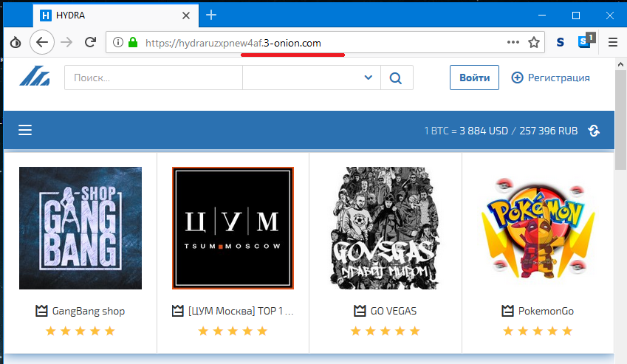Open the GO VEGAS shop image
This screenshot has width=627, height=364.
(386, 228)
